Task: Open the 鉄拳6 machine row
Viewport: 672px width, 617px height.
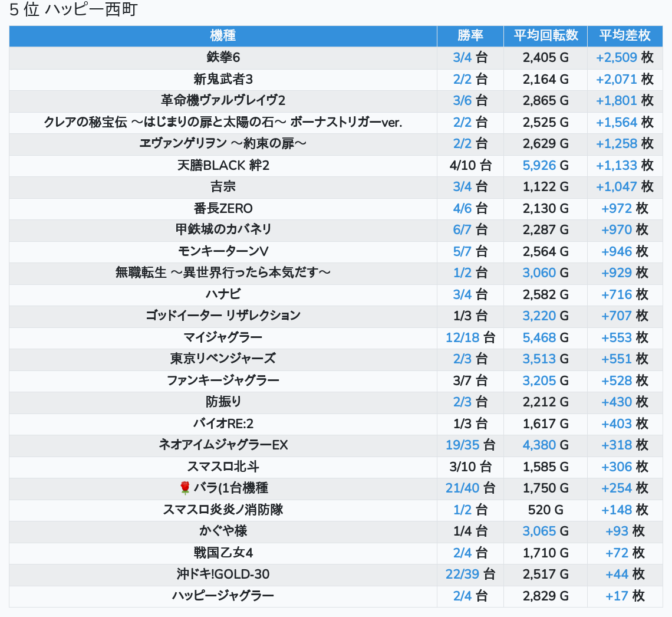Action: (x=223, y=58)
